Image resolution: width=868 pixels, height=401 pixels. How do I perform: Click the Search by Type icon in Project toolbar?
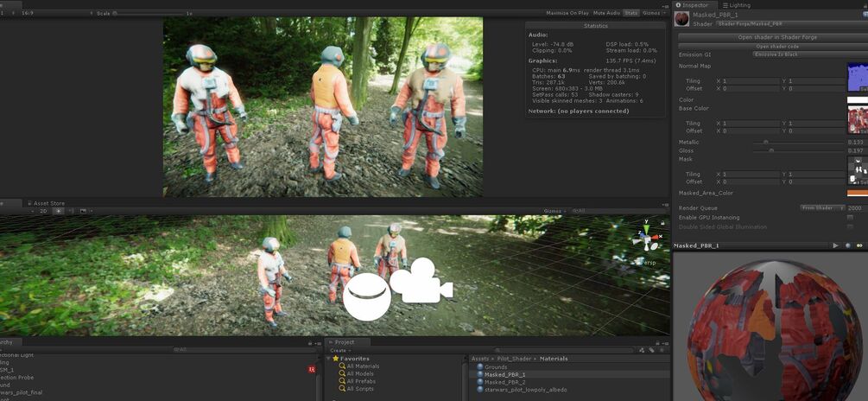pyautogui.click(x=642, y=350)
